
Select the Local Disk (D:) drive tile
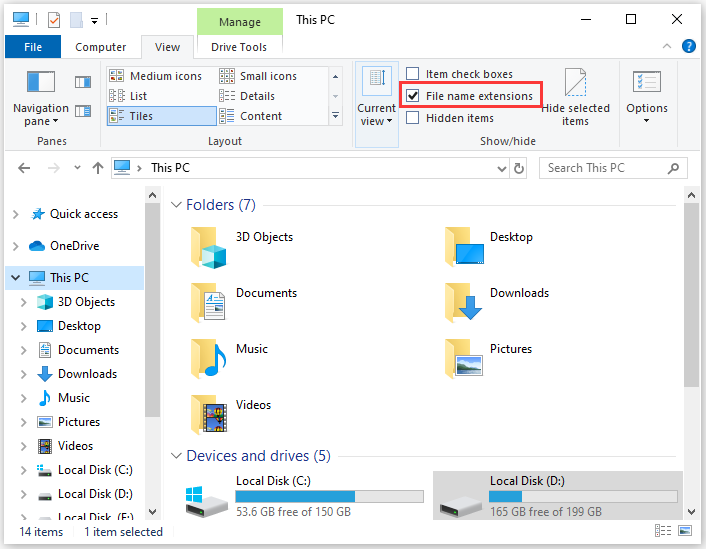[558, 495]
